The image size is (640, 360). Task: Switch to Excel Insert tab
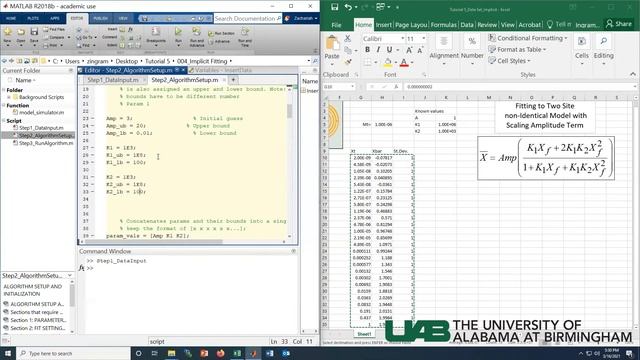[383, 25]
